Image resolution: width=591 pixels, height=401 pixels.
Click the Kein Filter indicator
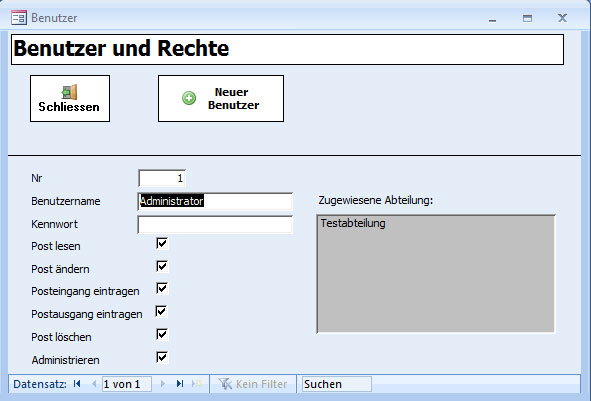point(253,384)
